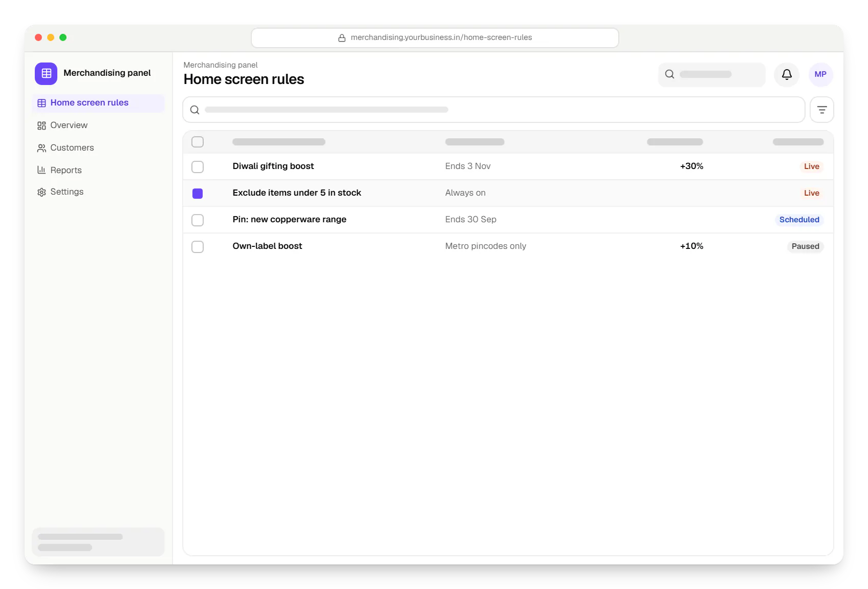This screenshot has height=589, width=868.
Task: Click the Customers sidebar icon
Action: click(x=41, y=148)
